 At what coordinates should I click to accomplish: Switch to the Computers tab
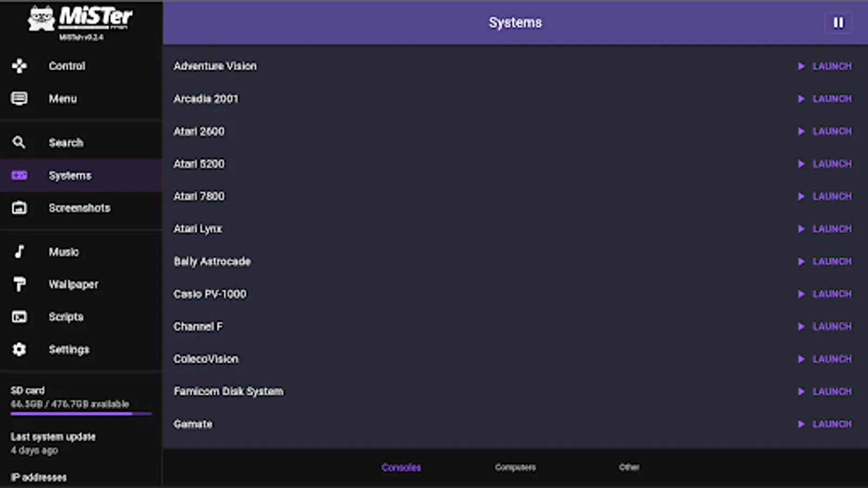click(515, 467)
